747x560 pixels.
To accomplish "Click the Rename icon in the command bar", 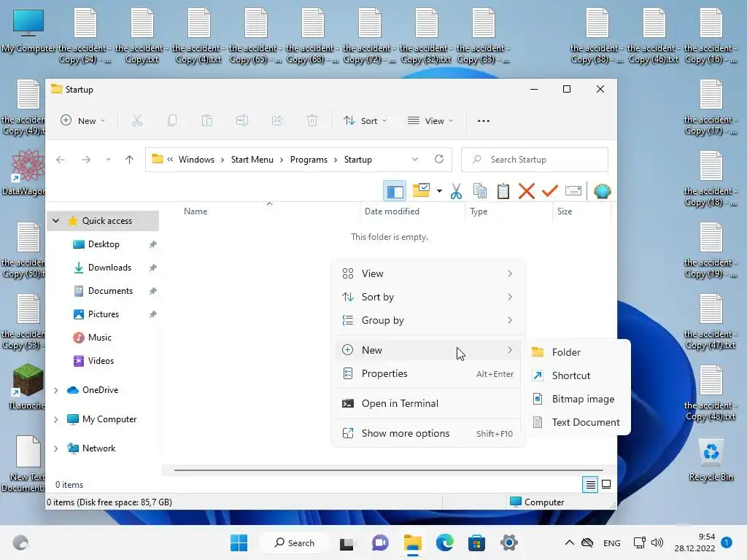I will [242, 121].
